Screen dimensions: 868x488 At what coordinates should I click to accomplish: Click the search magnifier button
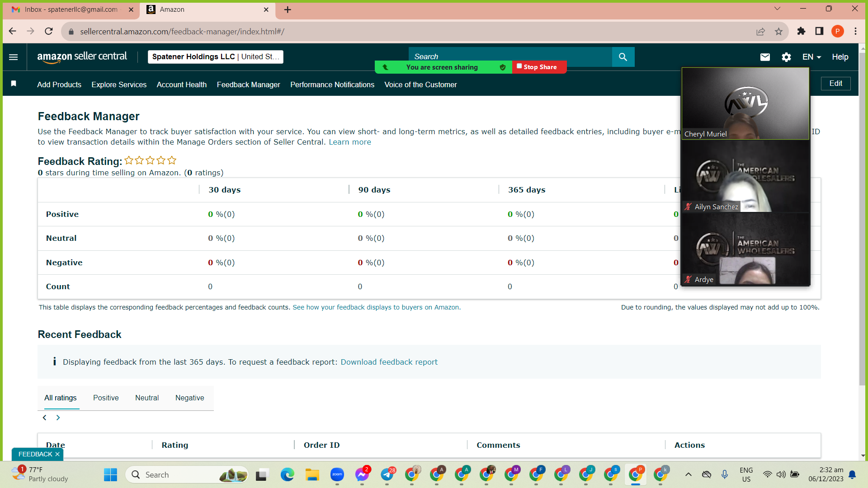click(623, 57)
